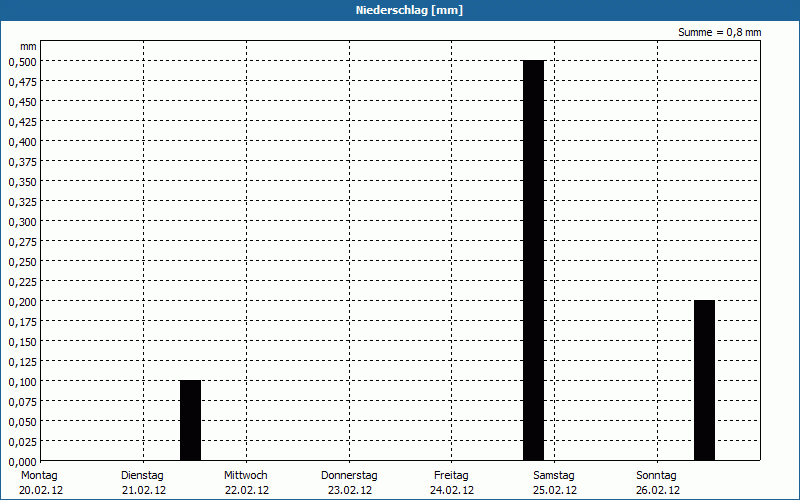800x500 pixels.
Task: Click the mm unit label above axis
Action: point(28,46)
